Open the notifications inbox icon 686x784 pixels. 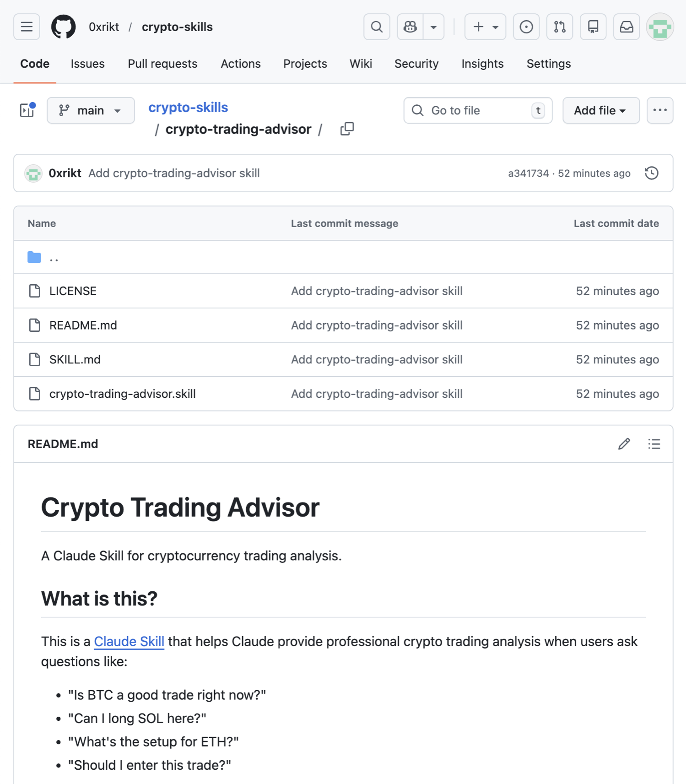click(627, 27)
